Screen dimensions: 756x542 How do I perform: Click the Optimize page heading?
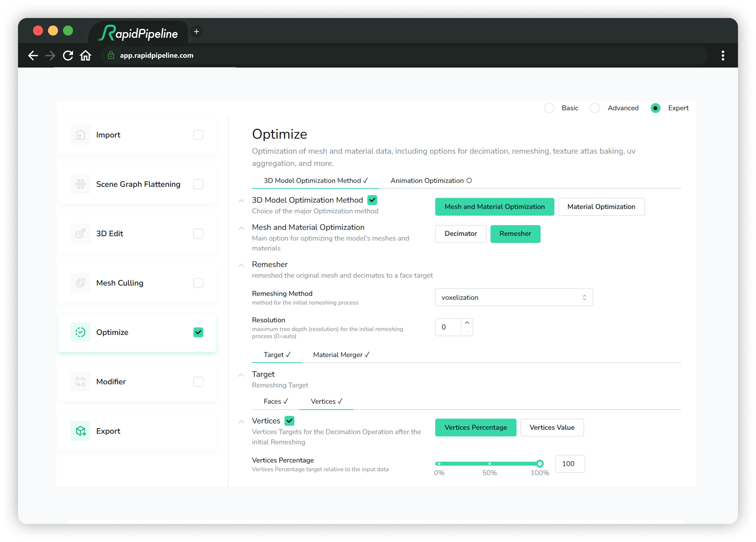tap(279, 134)
